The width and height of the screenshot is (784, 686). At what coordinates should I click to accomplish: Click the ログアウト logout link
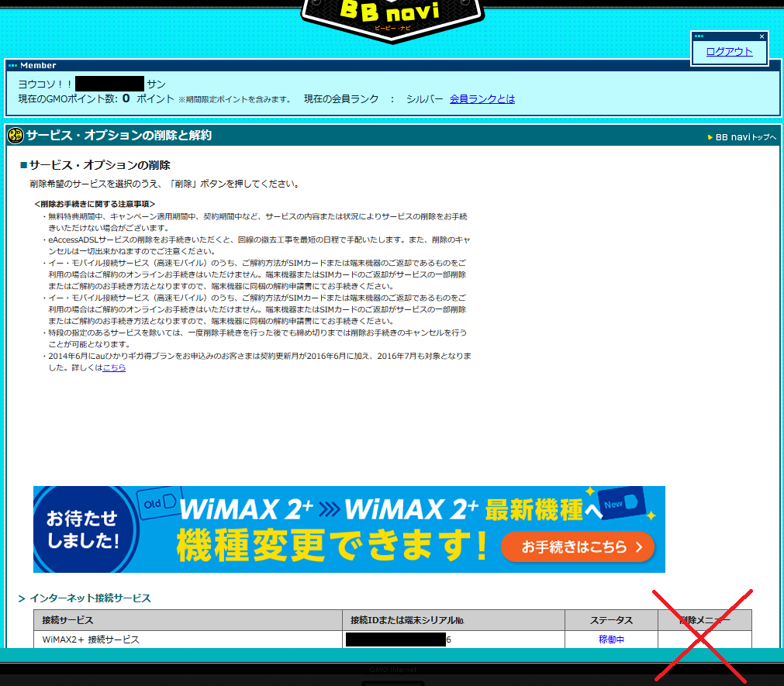pyautogui.click(x=729, y=51)
